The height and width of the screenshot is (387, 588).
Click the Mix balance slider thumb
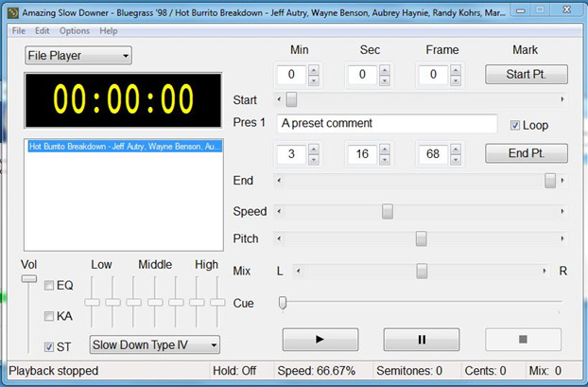coord(422,271)
